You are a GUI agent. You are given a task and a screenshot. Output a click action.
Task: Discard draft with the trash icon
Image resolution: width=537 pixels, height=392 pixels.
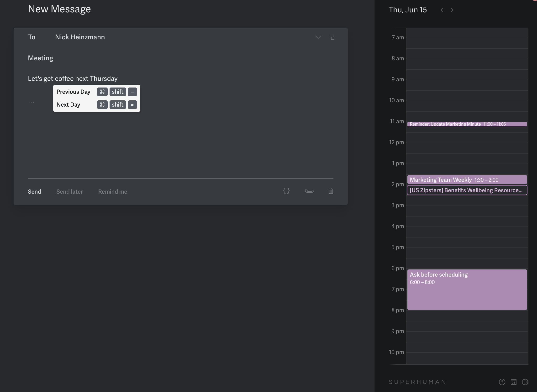coord(331,191)
